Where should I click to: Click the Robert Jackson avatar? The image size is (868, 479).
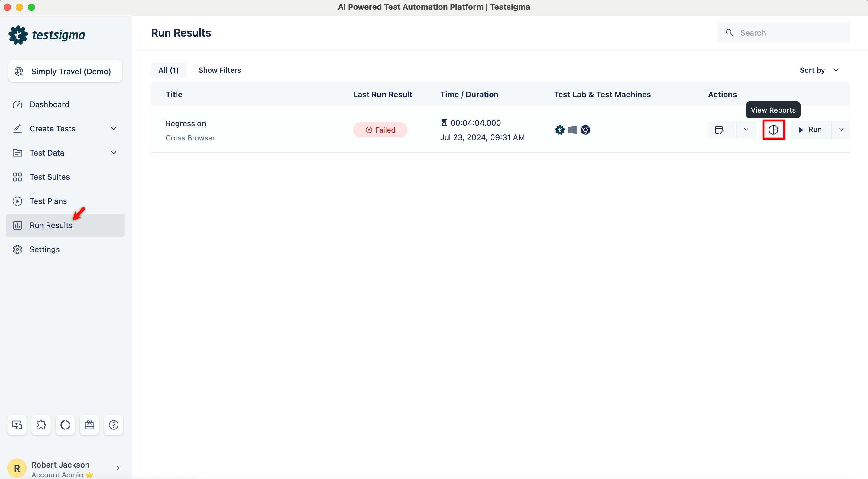tap(17, 468)
